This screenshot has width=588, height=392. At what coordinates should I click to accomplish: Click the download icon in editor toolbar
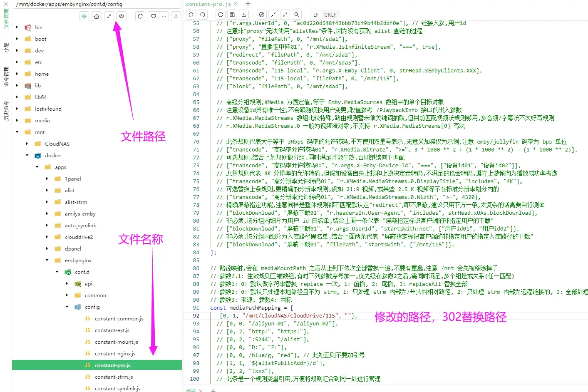click(x=244, y=15)
